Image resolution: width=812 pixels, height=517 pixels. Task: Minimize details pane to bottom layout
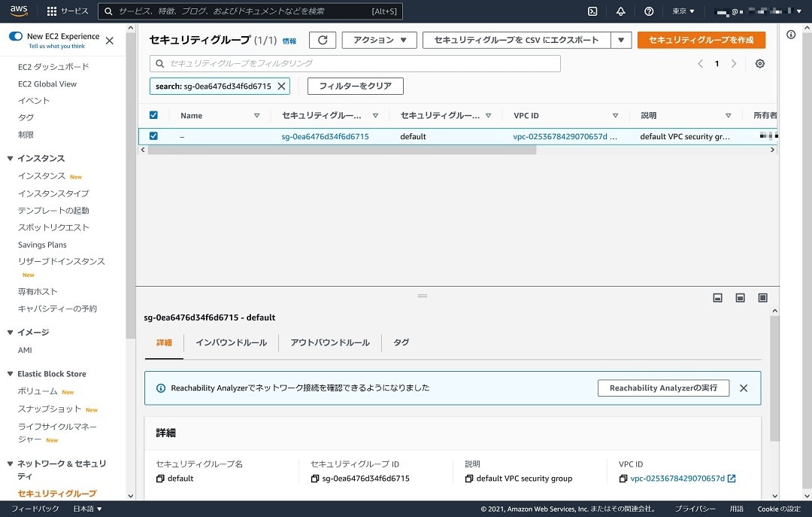tap(718, 298)
